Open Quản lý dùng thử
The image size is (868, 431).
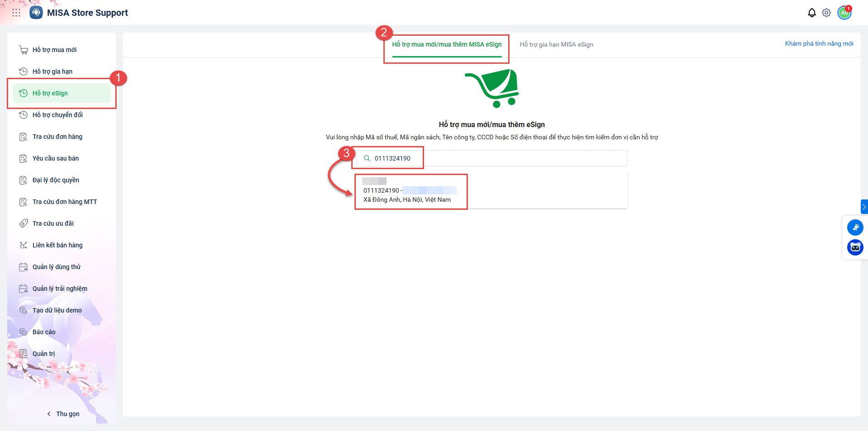point(61,267)
